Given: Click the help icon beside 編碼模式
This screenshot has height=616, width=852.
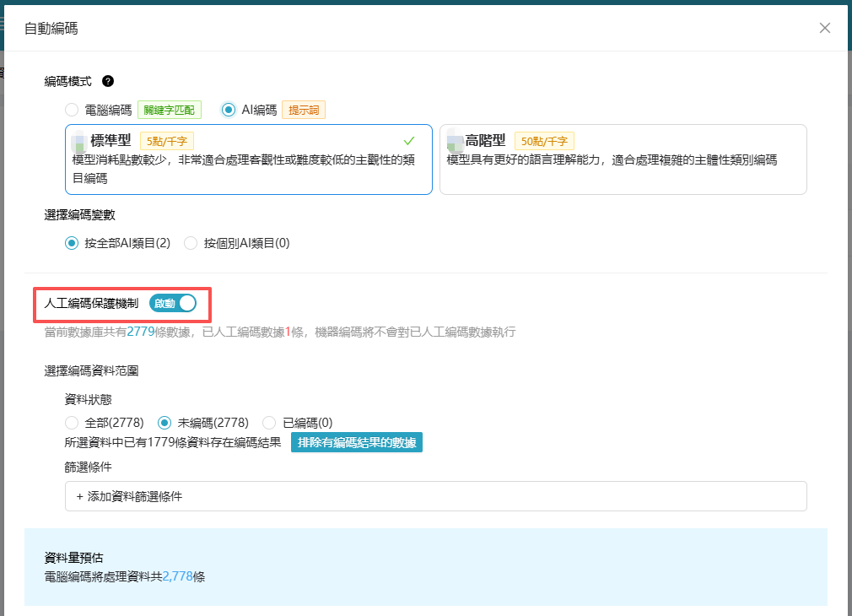Looking at the screenshot, I should [108, 81].
